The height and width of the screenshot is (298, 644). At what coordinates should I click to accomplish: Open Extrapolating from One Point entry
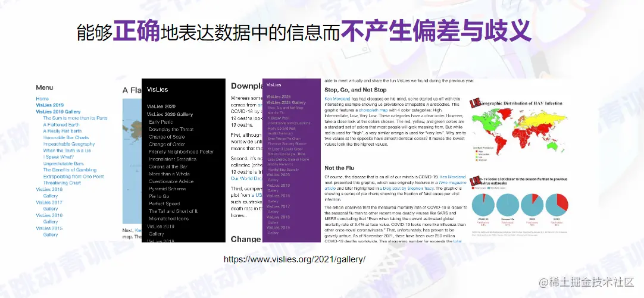pos(74,177)
